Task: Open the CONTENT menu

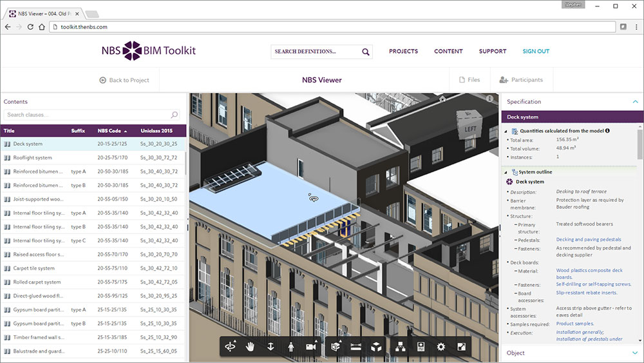Action: 448,52
